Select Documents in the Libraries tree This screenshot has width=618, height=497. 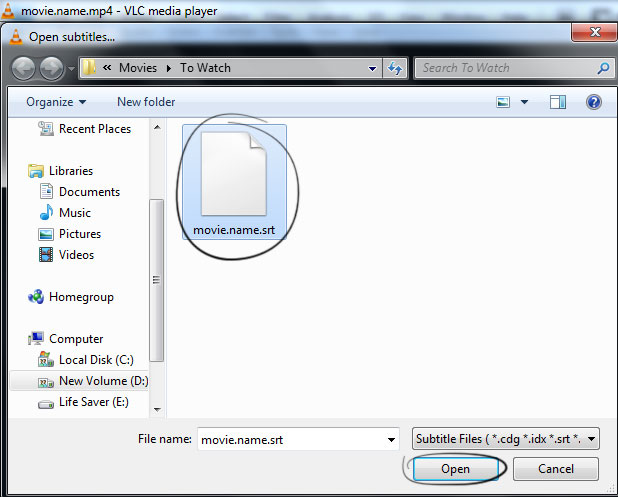[89, 192]
